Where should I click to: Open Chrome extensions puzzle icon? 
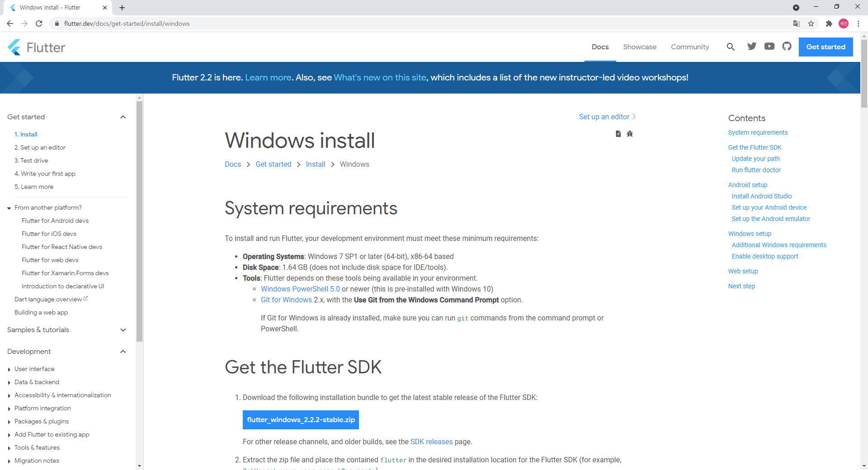coord(829,23)
